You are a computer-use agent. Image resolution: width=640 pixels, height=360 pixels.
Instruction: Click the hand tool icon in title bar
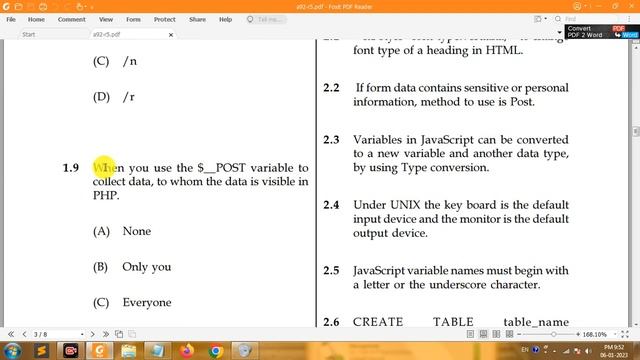click(x=80, y=7)
